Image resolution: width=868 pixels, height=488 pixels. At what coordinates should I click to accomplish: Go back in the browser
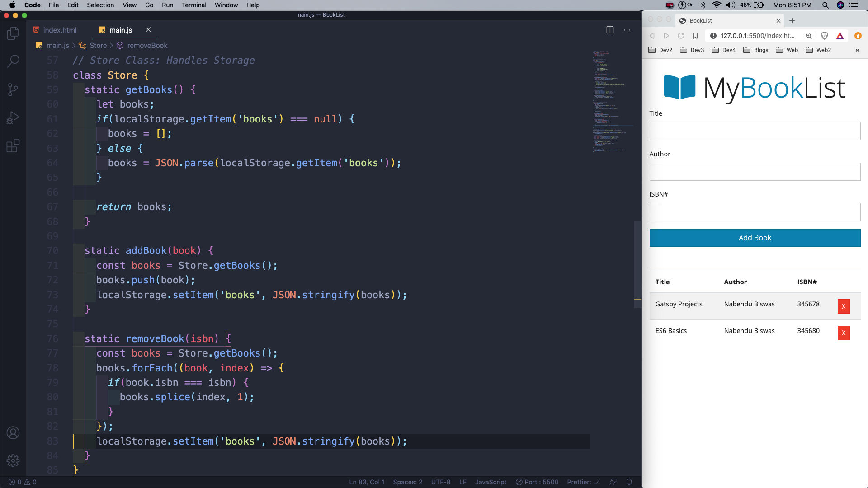pos(652,36)
